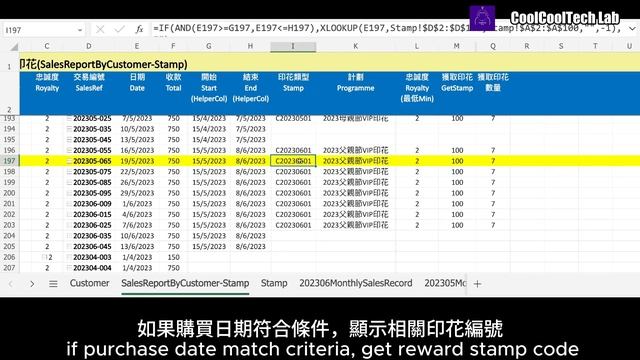The width and height of the screenshot is (640, 360).
Task: Click Total 150 cell in row 206
Action: pyautogui.click(x=173, y=257)
